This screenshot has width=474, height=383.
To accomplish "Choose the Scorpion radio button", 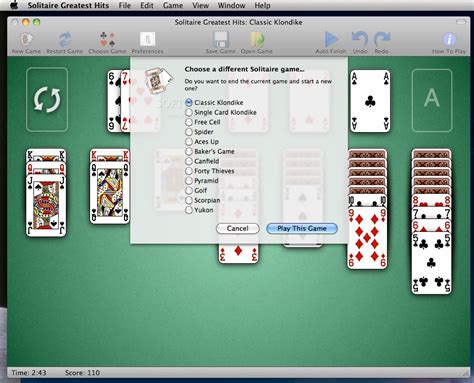I will [x=189, y=200].
